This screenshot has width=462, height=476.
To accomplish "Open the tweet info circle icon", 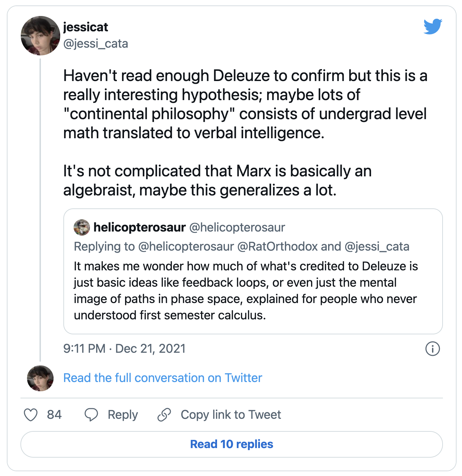I will (432, 349).
